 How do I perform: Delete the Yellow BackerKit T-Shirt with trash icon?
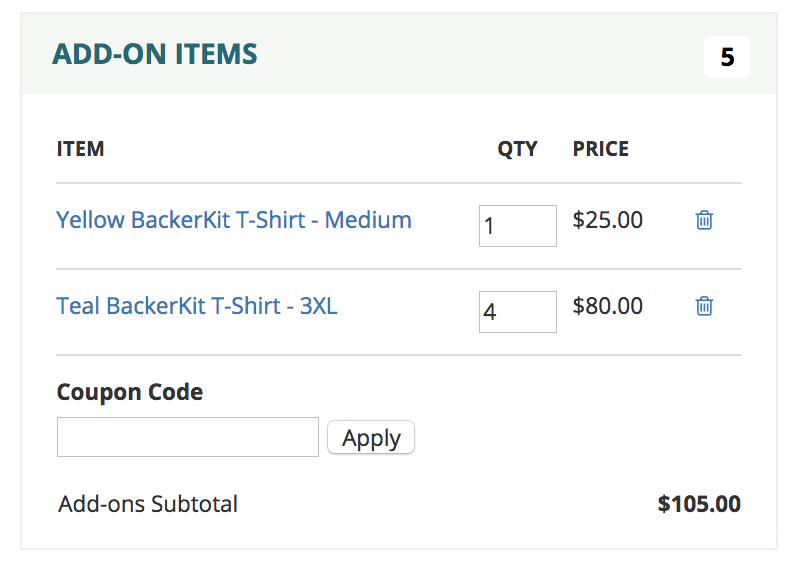(x=704, y=220)
